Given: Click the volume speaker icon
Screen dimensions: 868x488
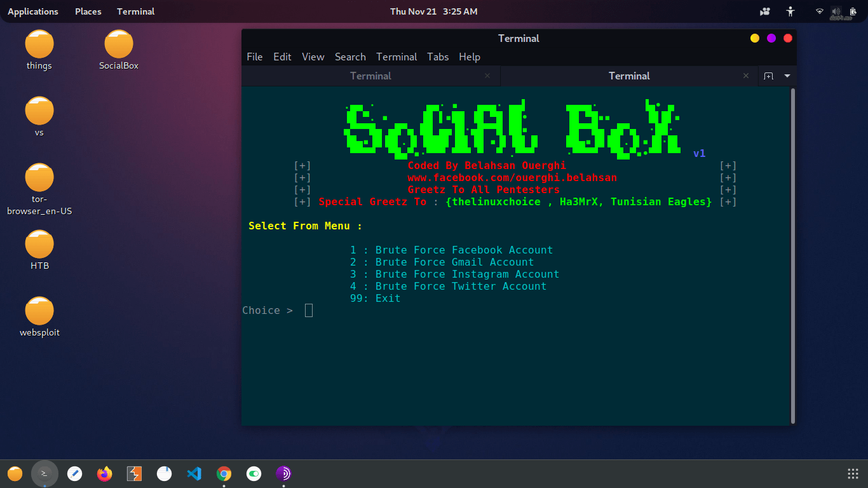Looking at the screenshot, I should click(835, 11).
